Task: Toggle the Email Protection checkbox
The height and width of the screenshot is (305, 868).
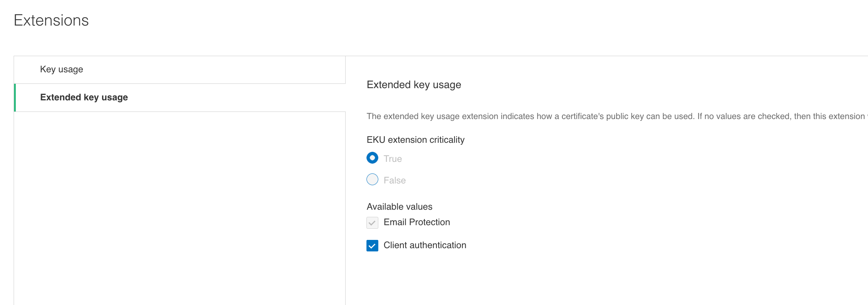Action: 372,223
